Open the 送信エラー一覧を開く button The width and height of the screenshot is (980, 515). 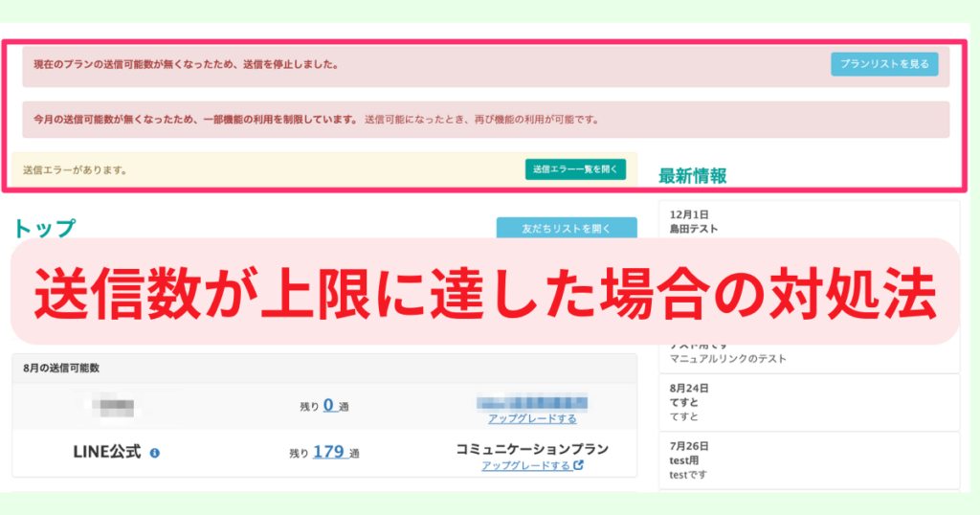(575, 169)
